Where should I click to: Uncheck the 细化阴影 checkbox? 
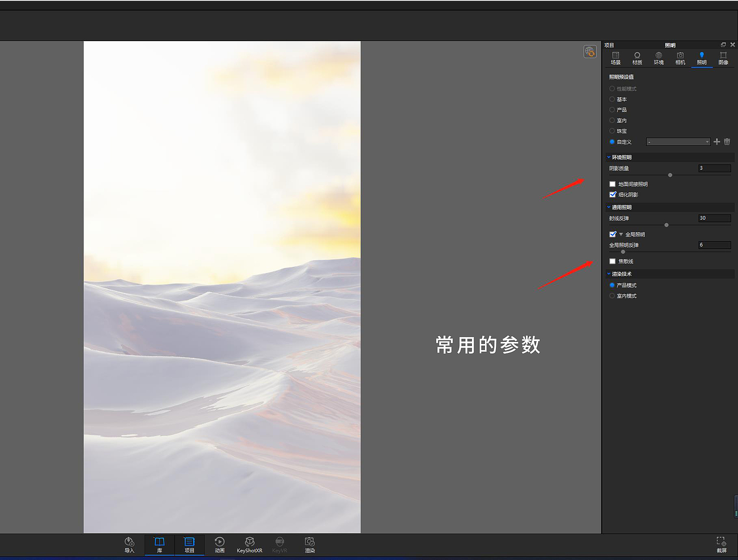(x=613, y=194)
